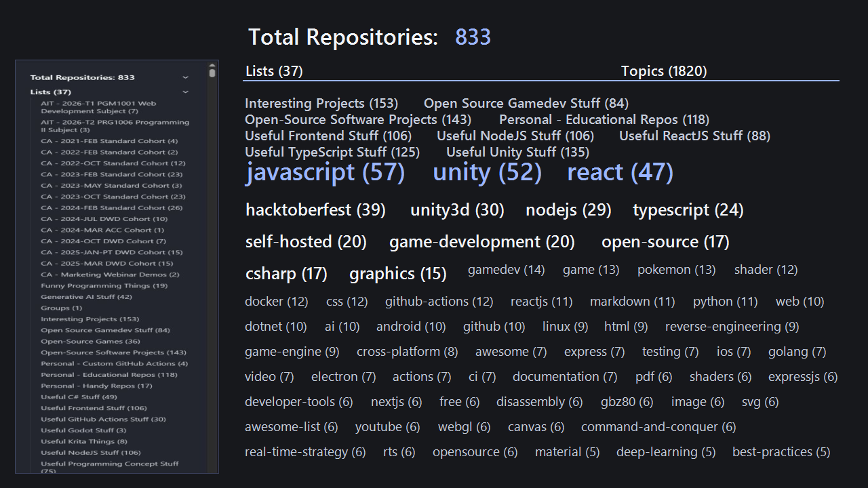Open Useful Frontend Stuff (106) link
Screen dimensions: 868x488
[328, 136]
